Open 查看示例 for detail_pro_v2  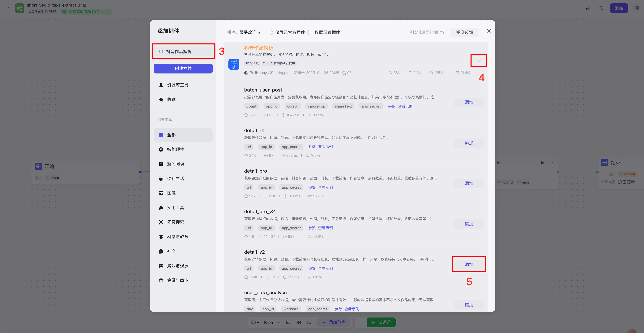[x=325, y=228]
